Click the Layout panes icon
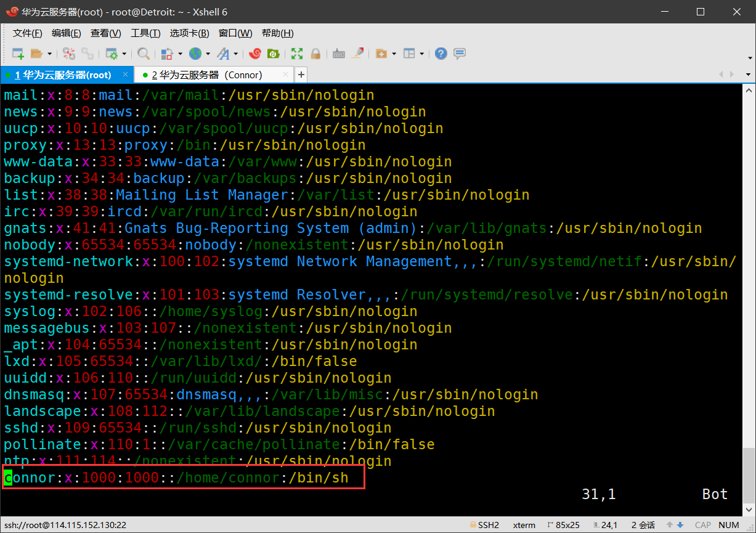The width and height of the screenshot is (756, 533). (409, 54)
